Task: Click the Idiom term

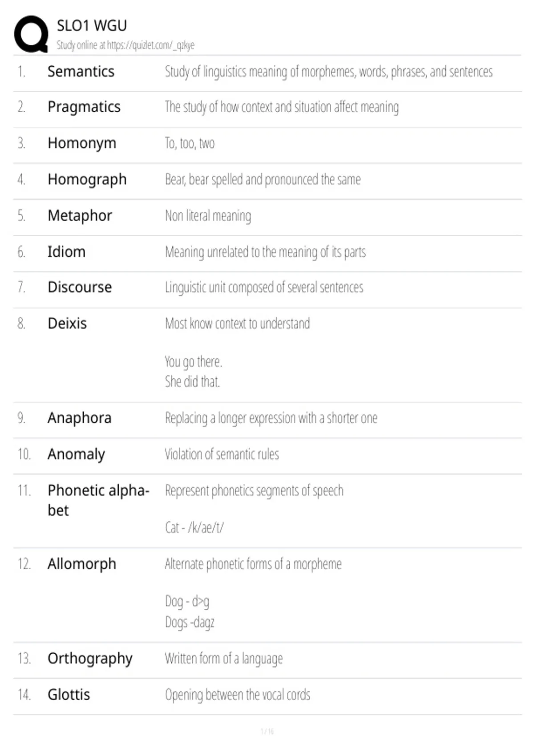Action: tap(66, 252)
